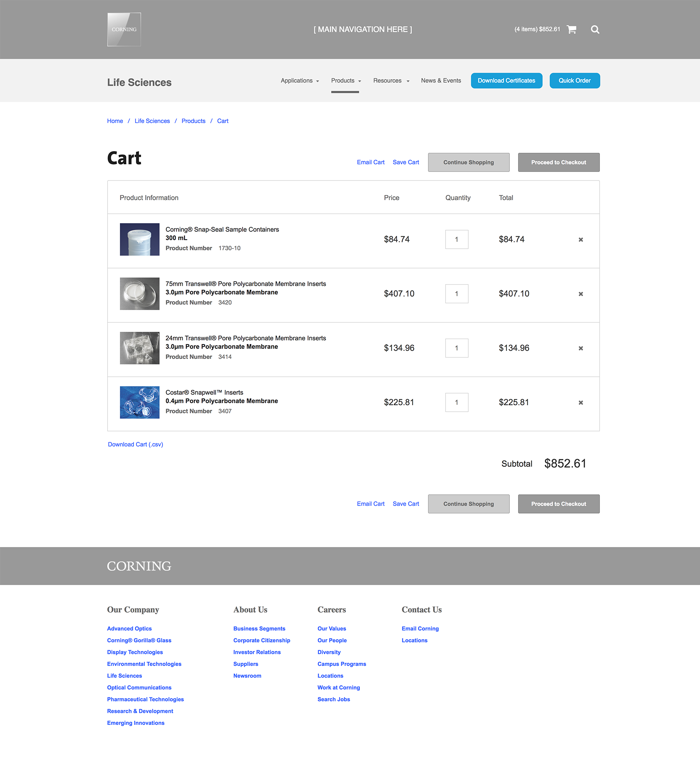This screenshot has height=772, width=700.
Task: Expand the Applications dropdown menu
Action: (x=300, y=80)
